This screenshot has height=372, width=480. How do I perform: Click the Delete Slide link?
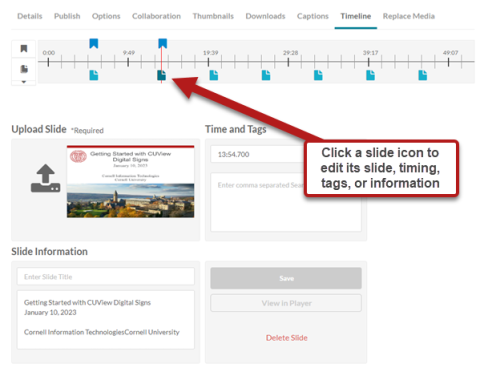[x=287, y=338]
